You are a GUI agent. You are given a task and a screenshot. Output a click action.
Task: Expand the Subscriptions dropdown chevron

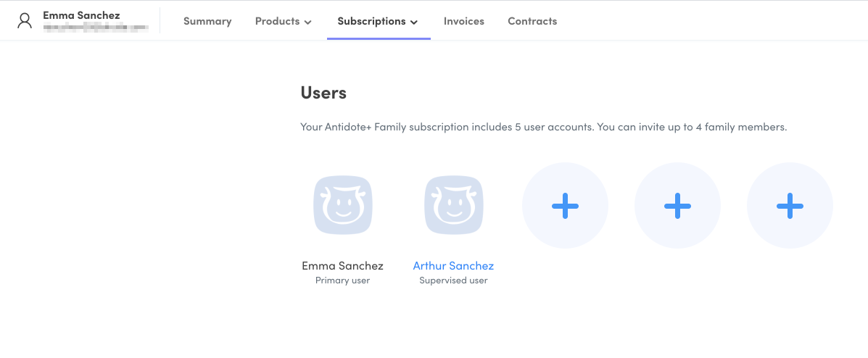click(x=414, y=22)
